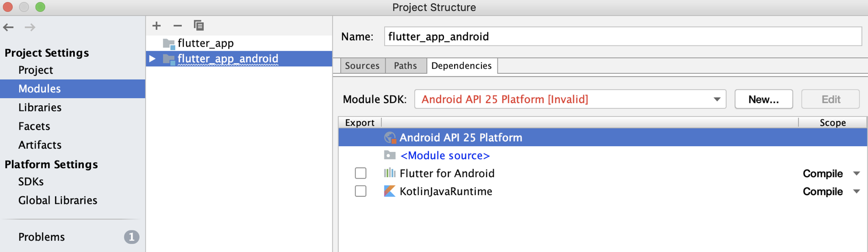Click the Edit SDK button
The image size is (868, 252).
830,99
